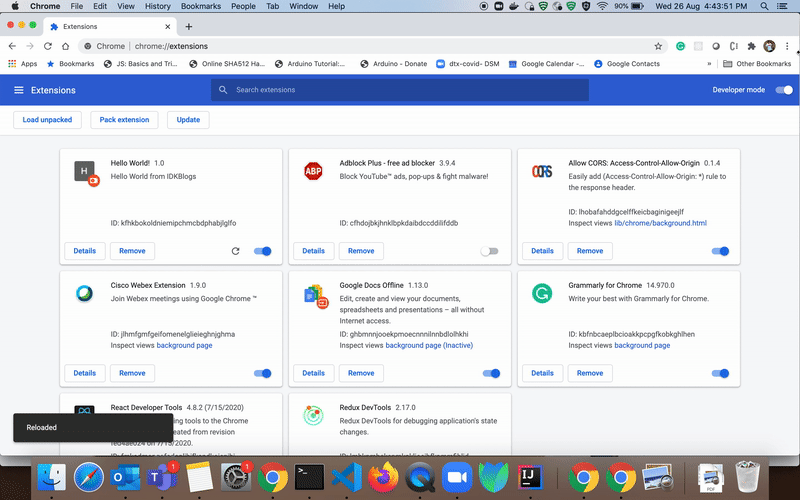Disable the Grammarly for Chrome extension
Screen dimensions: 800x500
720,373
